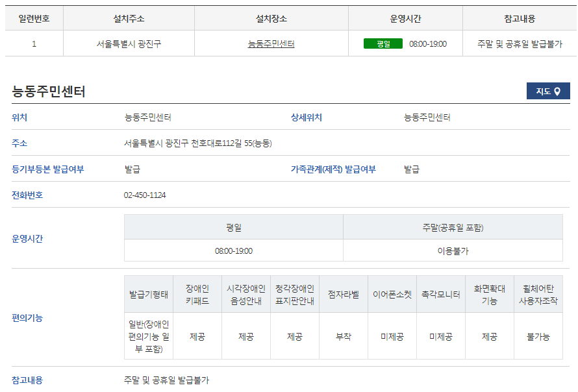Click the 휠체어탄 사용자조작 header
The width and height of the screenshot is (578, 392).
pyautogui.click(x=538, y=295)
